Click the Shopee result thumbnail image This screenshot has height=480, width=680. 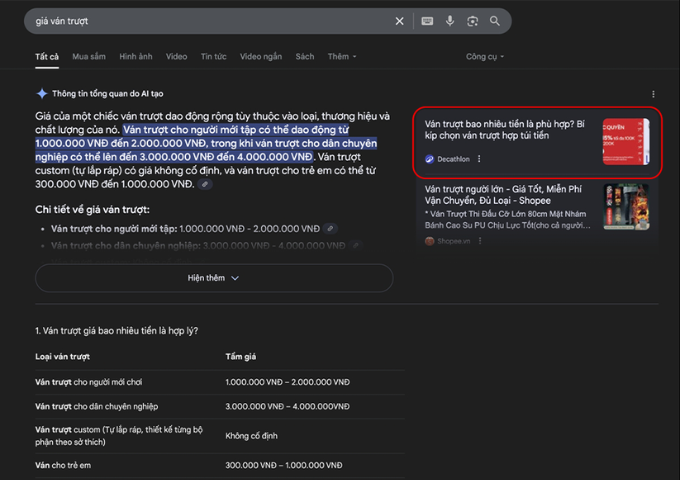point(626,207)
